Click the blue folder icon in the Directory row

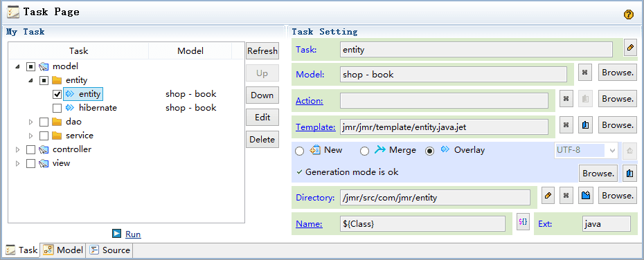coord(586,196)
